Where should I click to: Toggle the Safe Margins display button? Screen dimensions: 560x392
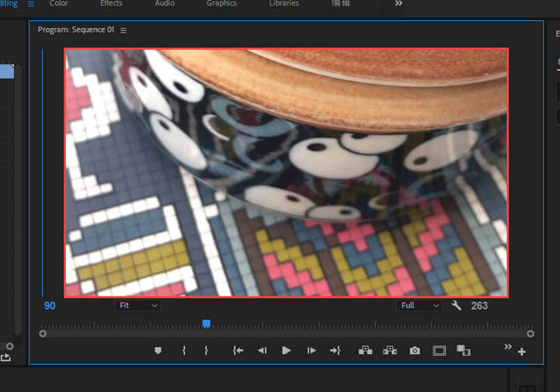pyautogui.click(x=439, y=351)
